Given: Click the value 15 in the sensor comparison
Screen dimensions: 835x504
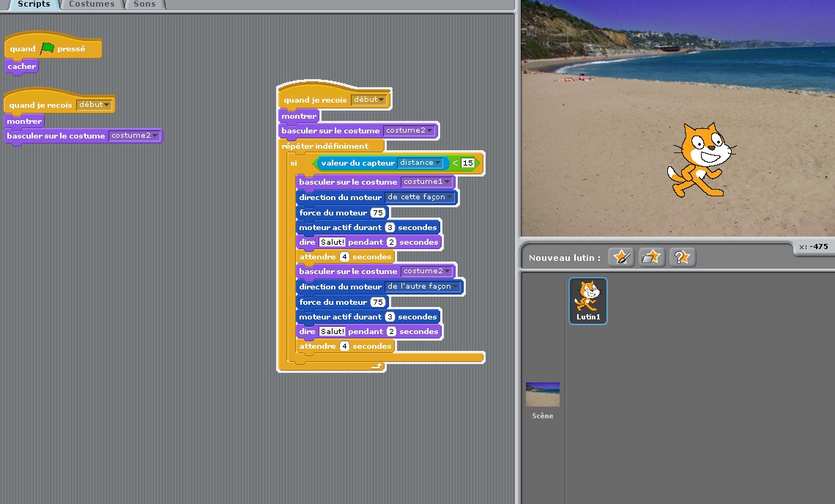Looking at the screenshot, I should [x=467, y=163].
